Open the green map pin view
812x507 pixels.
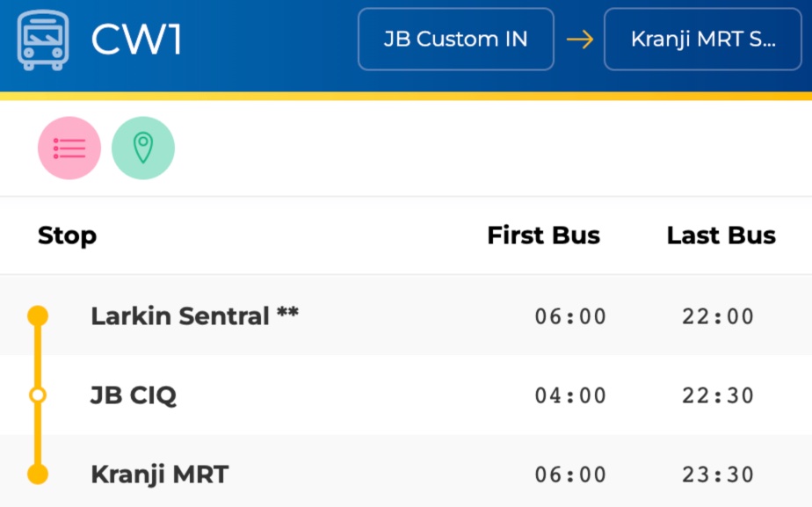pos(143,148)
